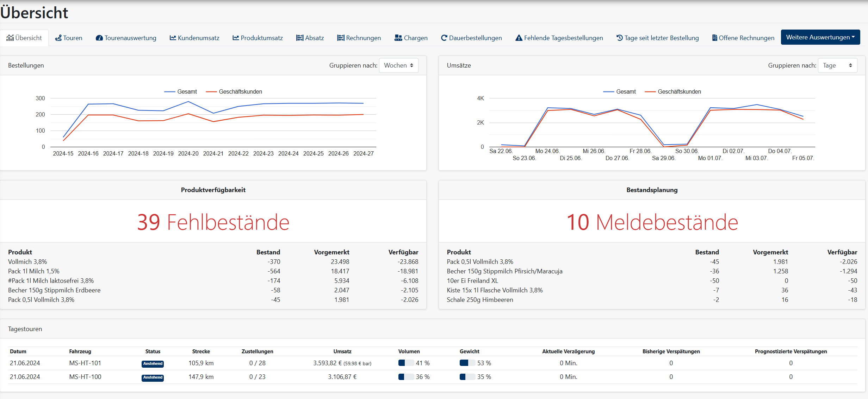Select the Absatz tab
Viewport: 868px width, 399px height.
click(310, 38)
